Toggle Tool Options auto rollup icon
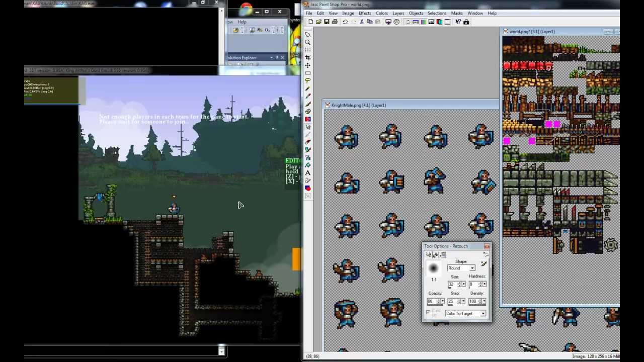The width and height of the screenshot is (644, 362). [486, 254]
